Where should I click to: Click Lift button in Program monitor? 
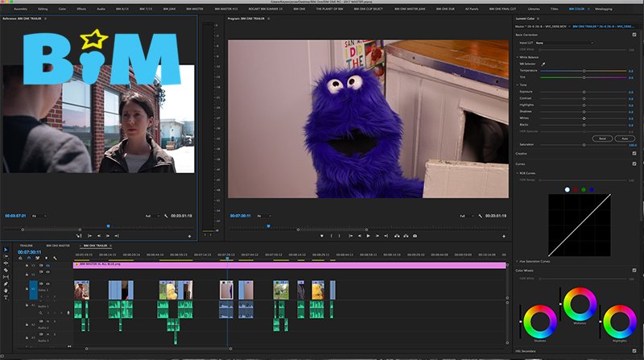tap(397, 236)
